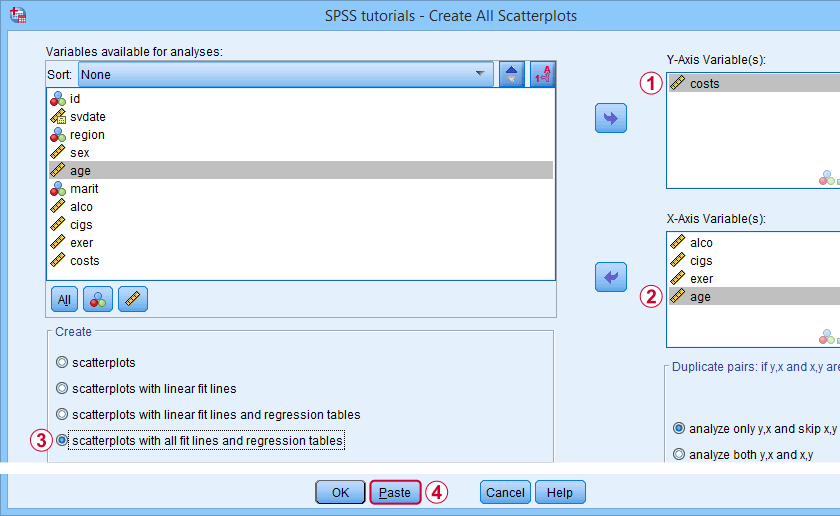Screen dimensions: 840x516
Task: Select the svdate variable in available list
Action: 301,117
